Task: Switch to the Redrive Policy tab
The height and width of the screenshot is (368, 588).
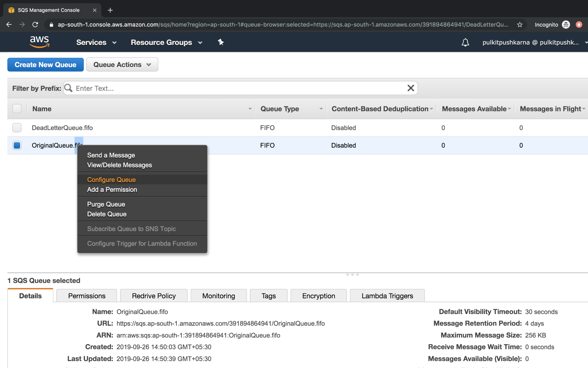Action: click(154, 296)
